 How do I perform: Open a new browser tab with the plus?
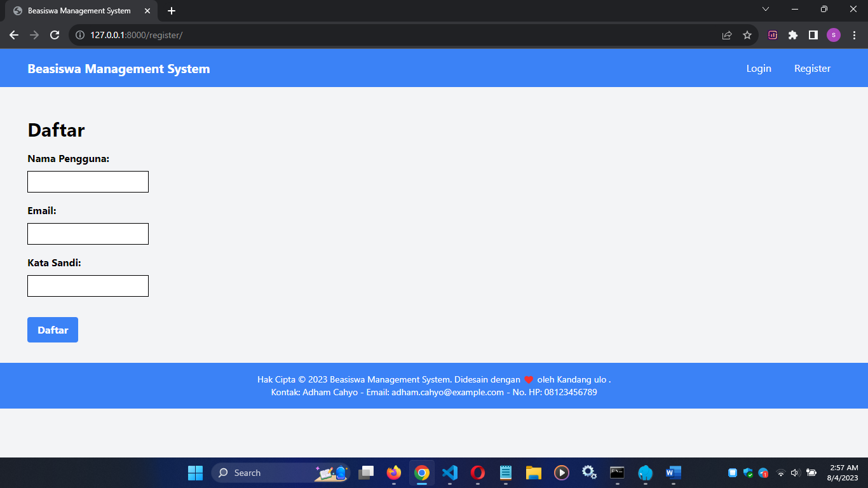click(172, 10)
